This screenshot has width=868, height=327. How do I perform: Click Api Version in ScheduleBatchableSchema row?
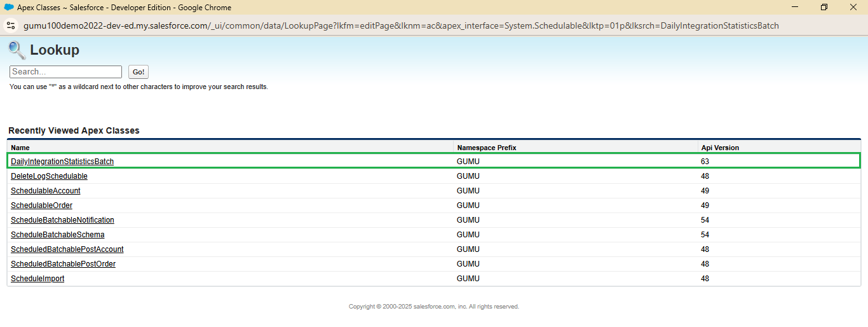(x=705, y=235)
